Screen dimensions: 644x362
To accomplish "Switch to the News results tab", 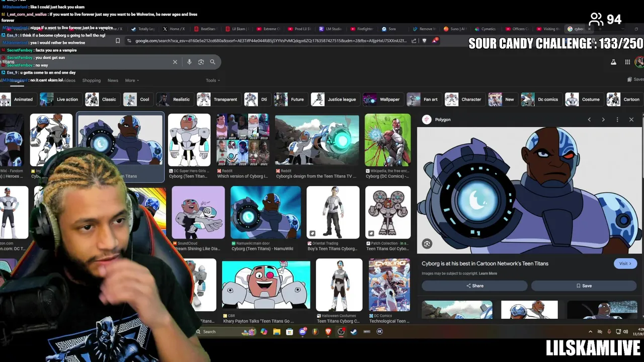I will click(113, 80).
